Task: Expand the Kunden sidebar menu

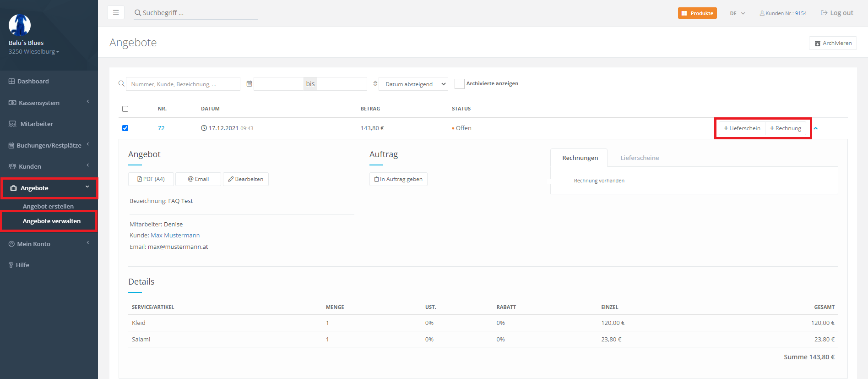Action: (49, 166)
